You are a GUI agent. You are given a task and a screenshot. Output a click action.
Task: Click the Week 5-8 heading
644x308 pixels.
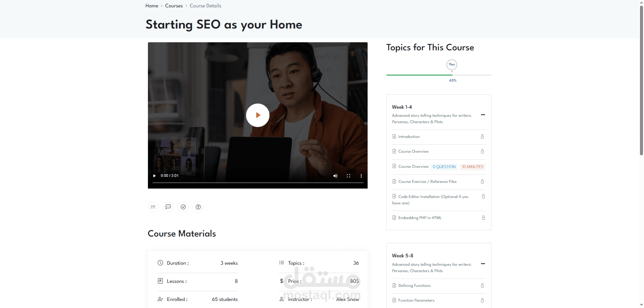click(402, 256)
